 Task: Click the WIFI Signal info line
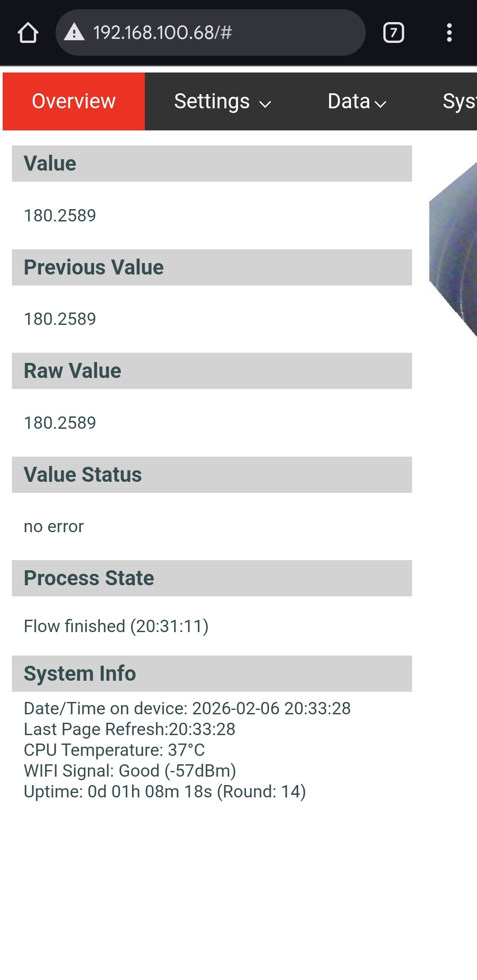tap(130, 771)
